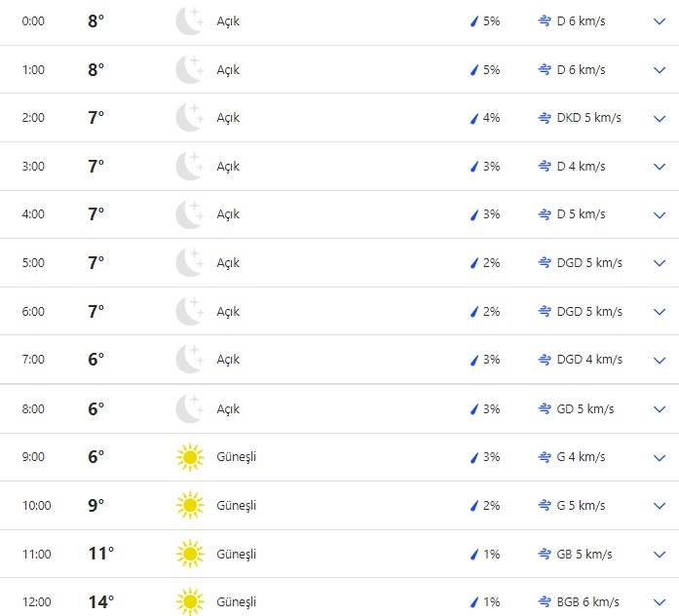The width and height of the screenshot is (679, 616).
Task: Show details for the 12:00 forecast
Action: [x=660, y=601]
